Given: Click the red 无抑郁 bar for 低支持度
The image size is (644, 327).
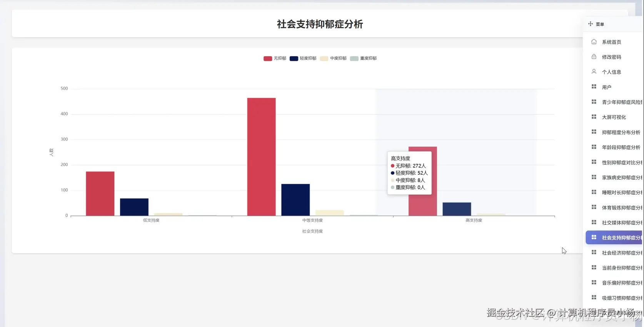Looking at the screenshot, I should 100,194.
